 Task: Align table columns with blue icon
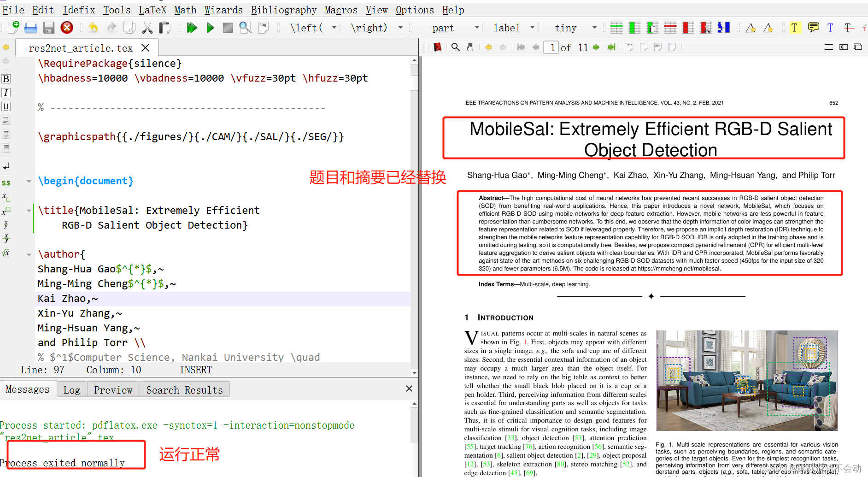[x=724, y=28]
